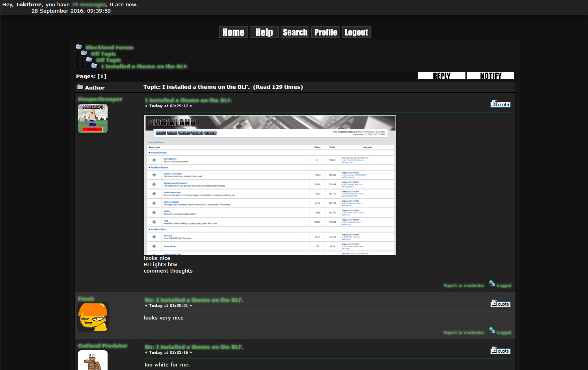
Task: Click the date '28 September 2016, 09:39:59'
Action: tap(71, 11)
